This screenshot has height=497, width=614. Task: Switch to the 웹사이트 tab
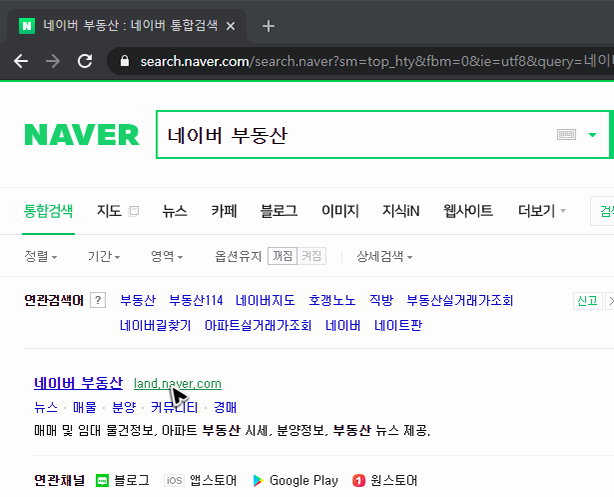(468, 211)
